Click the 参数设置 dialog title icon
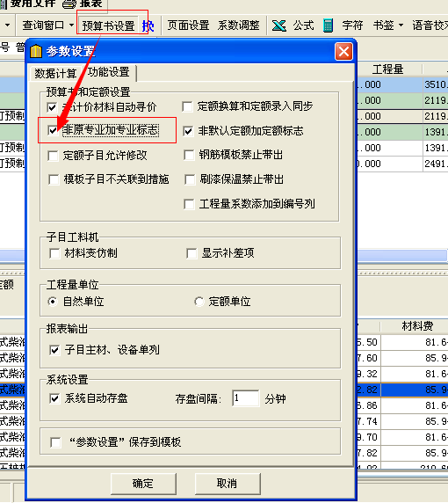This screenshot has width=448, height=503. point(36,51)
